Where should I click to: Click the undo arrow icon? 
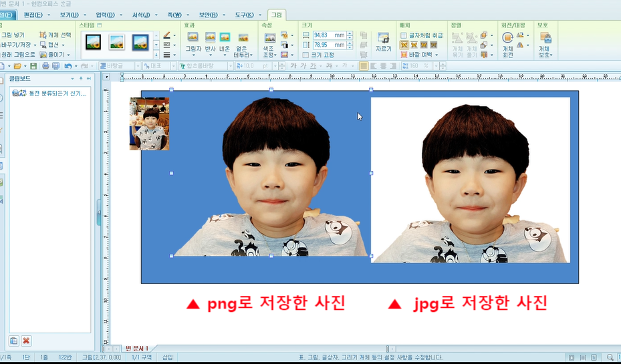pos(68,66)
